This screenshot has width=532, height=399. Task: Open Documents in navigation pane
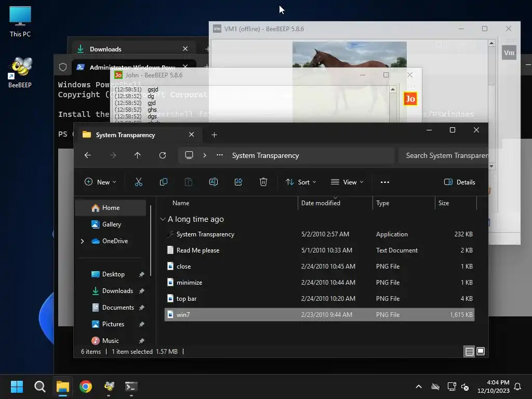click(x=111, y=308)
